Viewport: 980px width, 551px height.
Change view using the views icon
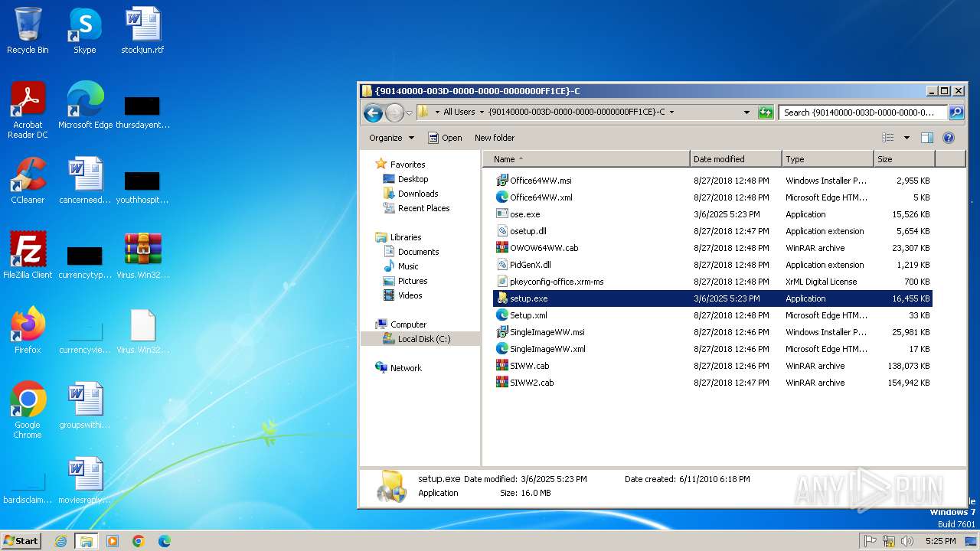click(x=888, y=138)
